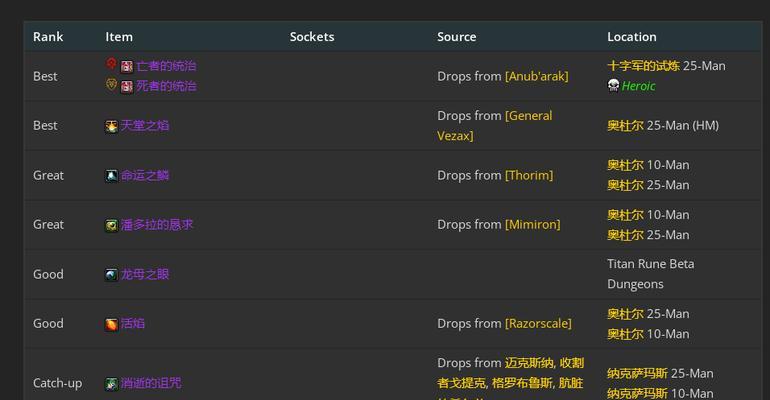This screenshot has width=770, height=400.
Task: Open the 十字军的试炼 raid location link
Action: point(643,66)
